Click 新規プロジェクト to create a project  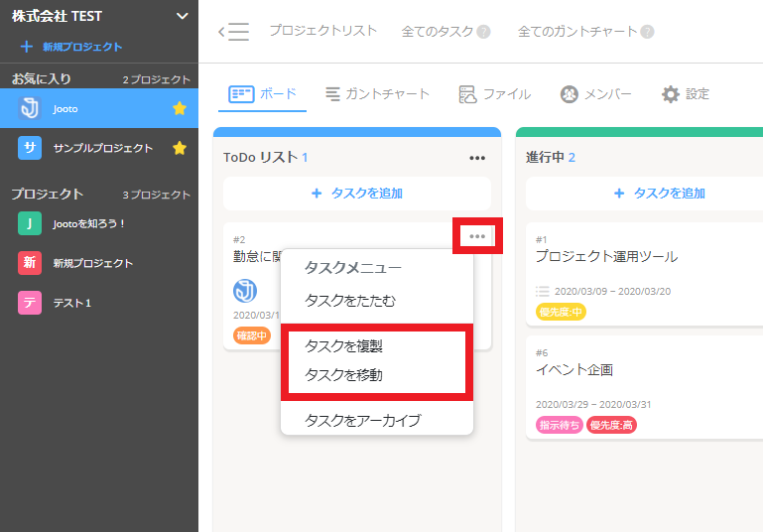click(71, 47)
